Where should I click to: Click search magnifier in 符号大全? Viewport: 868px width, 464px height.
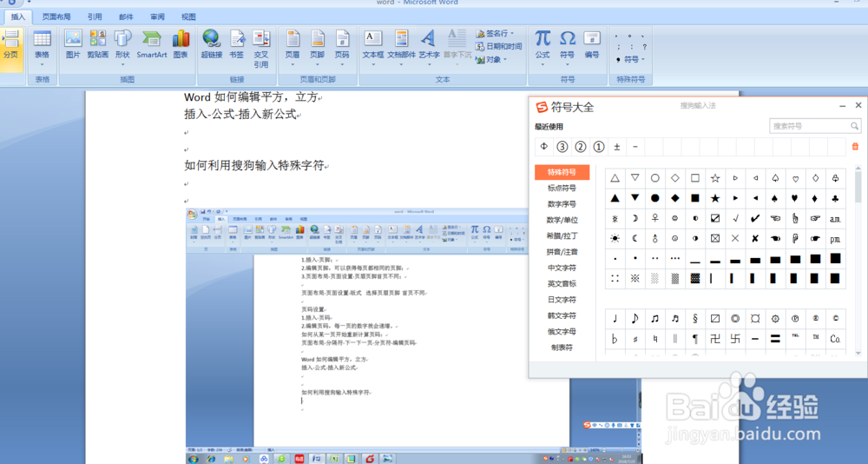855,126
